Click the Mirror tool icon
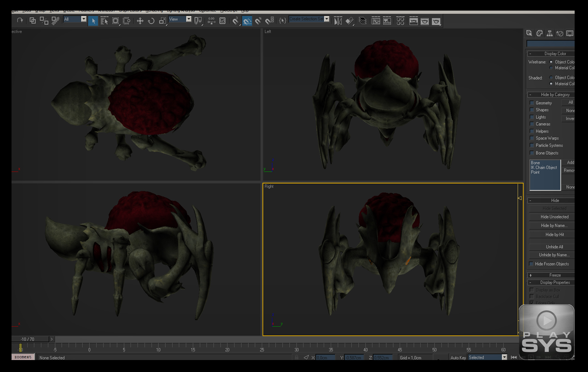The height and width of the screenshot is (372, 588). coord(338,21)
